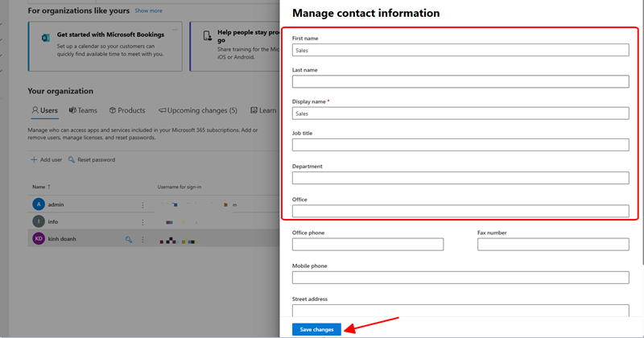The width and height of the screenshot is (644, 338).
Task: Click the Save changes button
Action: (316, 329)
